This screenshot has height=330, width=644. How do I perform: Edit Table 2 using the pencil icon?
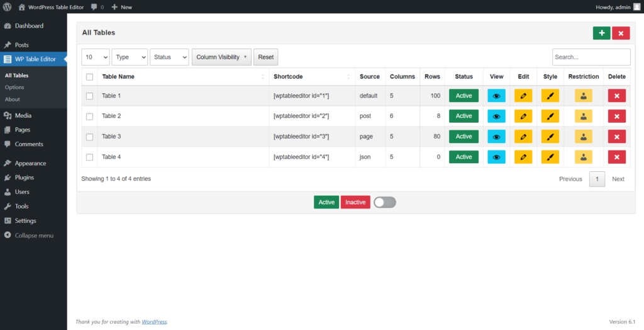[x=523, y=116]
